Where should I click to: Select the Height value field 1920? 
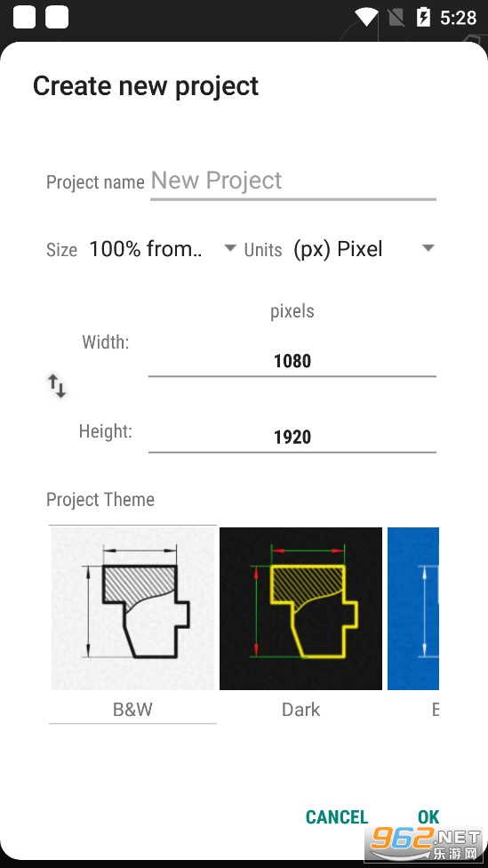tap(292, 438)
